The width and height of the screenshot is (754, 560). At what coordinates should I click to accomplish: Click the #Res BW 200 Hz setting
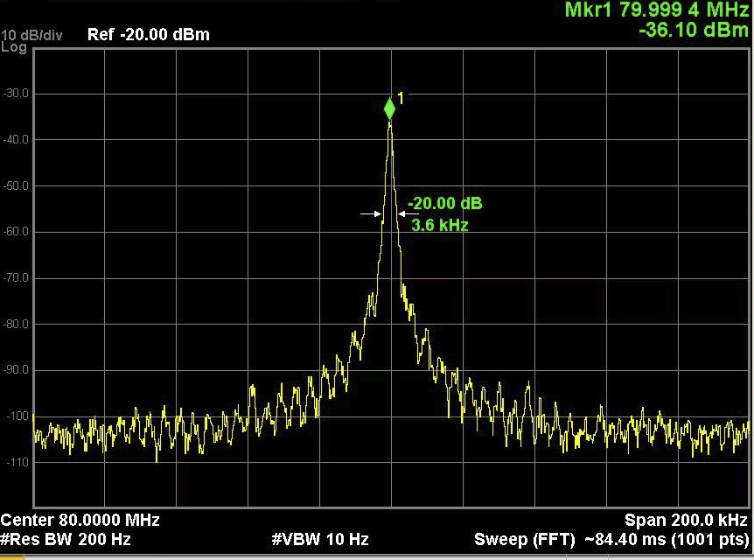(66, 539)
